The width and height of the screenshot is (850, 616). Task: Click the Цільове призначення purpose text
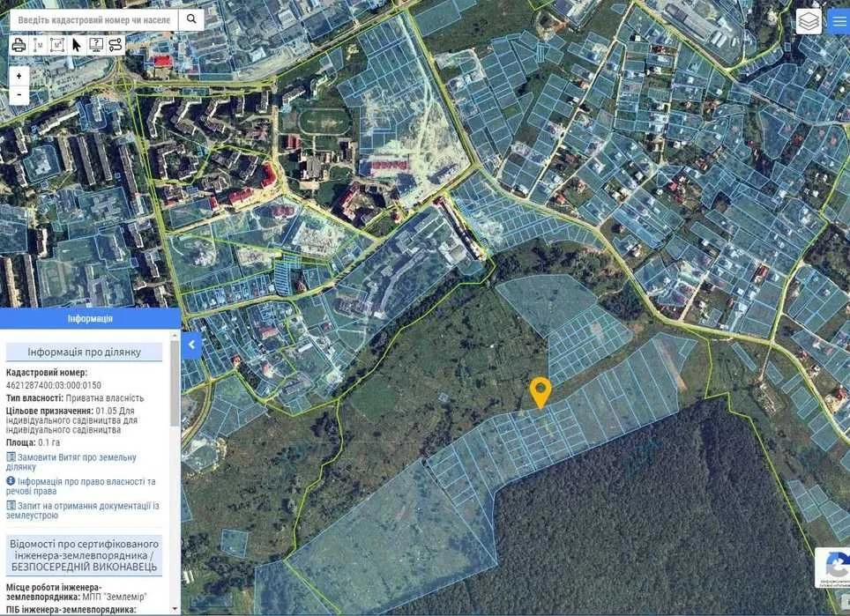pyautogui.click(x=71, y=420)
